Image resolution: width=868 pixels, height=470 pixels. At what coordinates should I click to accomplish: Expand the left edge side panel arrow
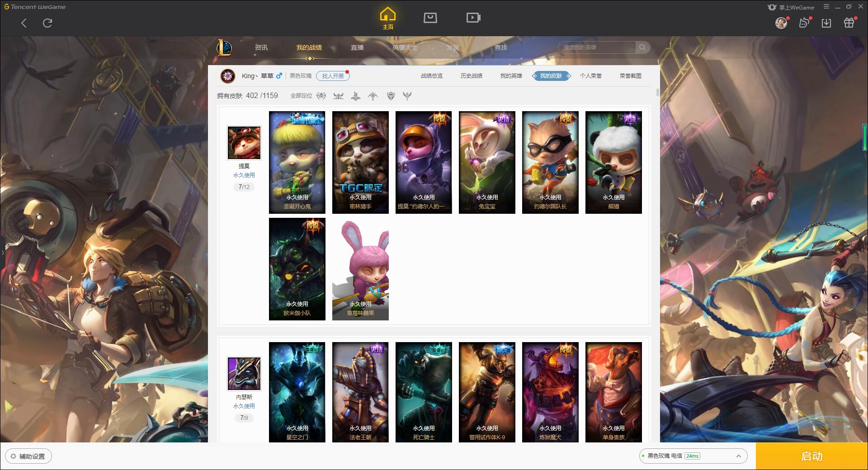(2, 253)
